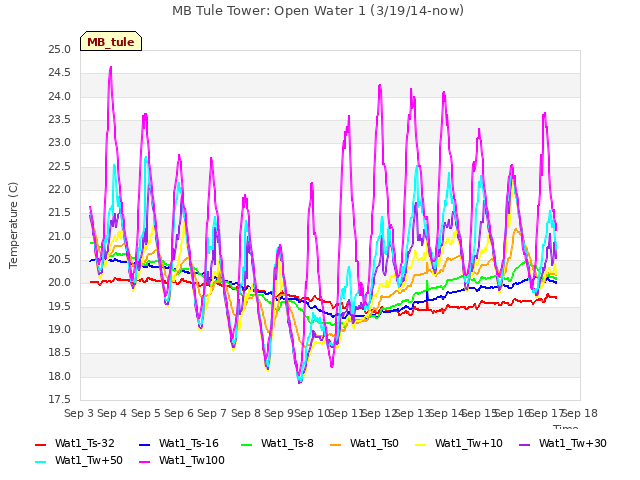
Task: Click the orange Wat1_Ts0 legend swatch
Action: [336, 444]
